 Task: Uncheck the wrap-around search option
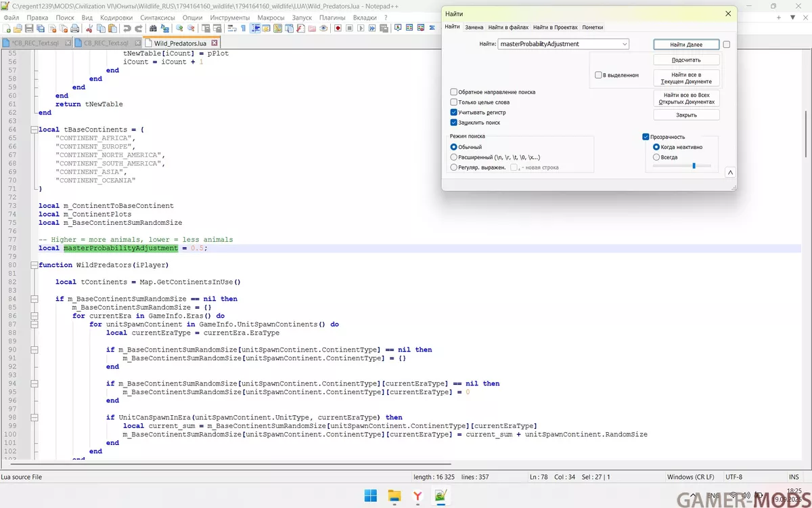click(x=453, y=123)
